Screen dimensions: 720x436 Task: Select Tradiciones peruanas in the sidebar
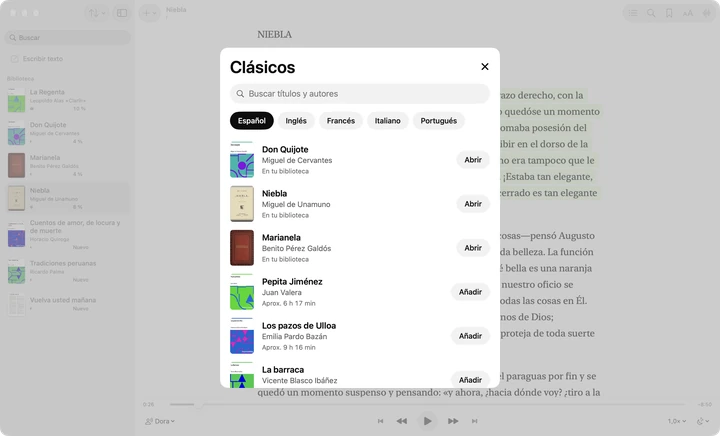click(x=68, y=271)
